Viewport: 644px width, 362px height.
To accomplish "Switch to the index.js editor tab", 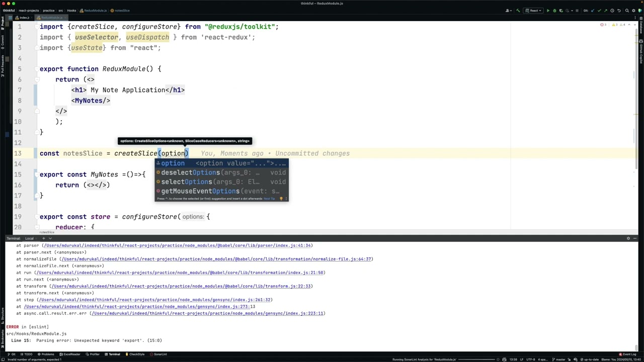I will point(23,18).
